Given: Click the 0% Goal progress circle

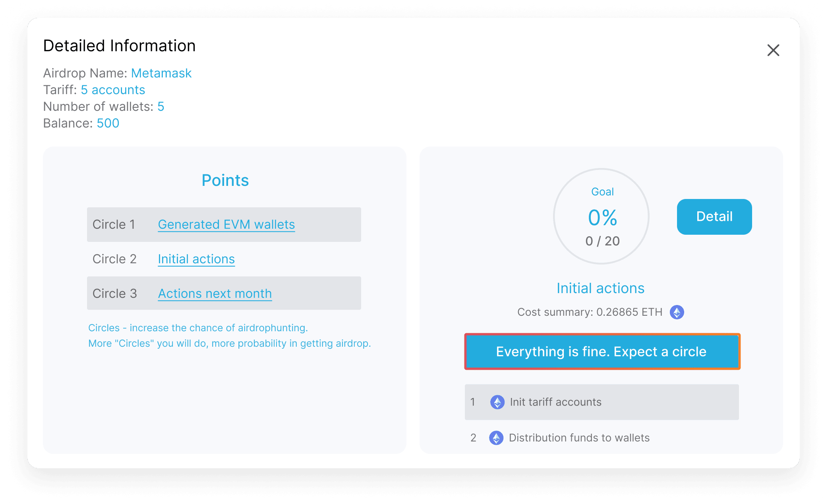Looking at the screenshot, I should click(x=602, y=216).
